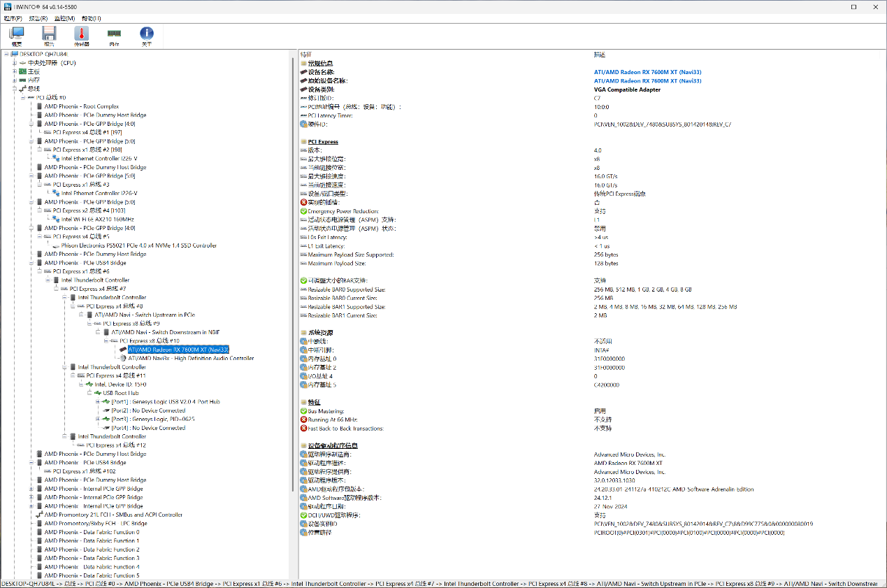Click the DESKTOP-QH7U84L root computer node
887x588 pixels.
(x=43, y=54)
